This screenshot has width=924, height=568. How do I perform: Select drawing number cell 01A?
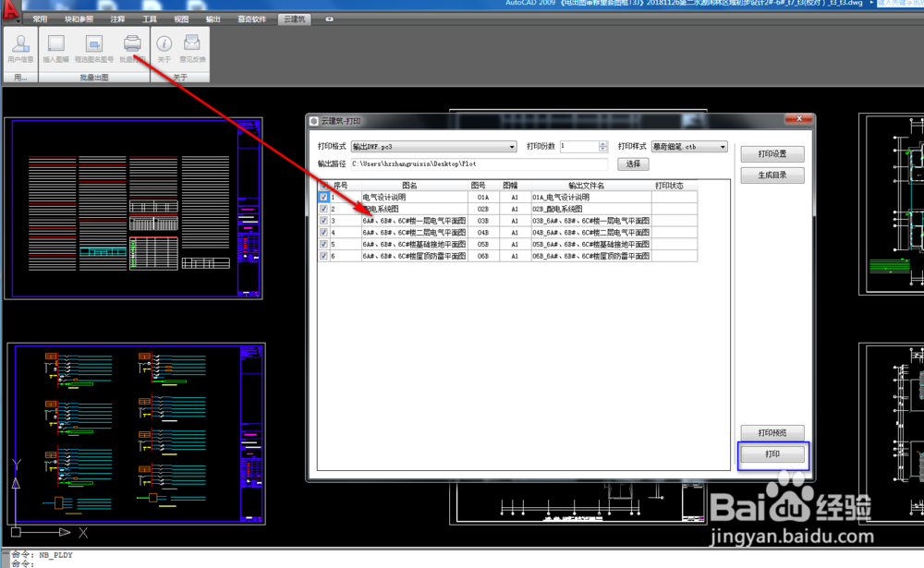point(483,197)
